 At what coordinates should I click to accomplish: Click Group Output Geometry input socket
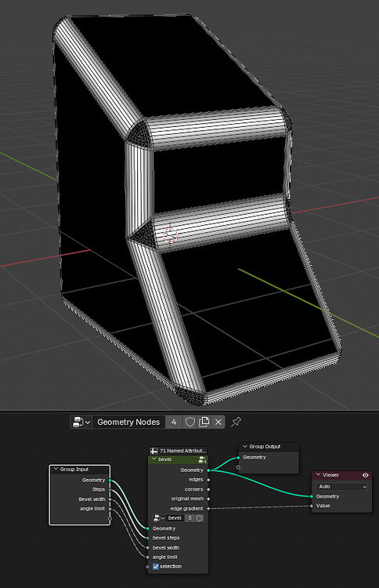(x=238, y=458)
